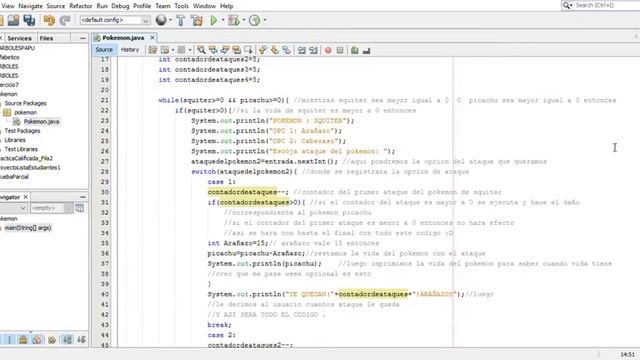Open the default config combo box

(x=115, y=20)
